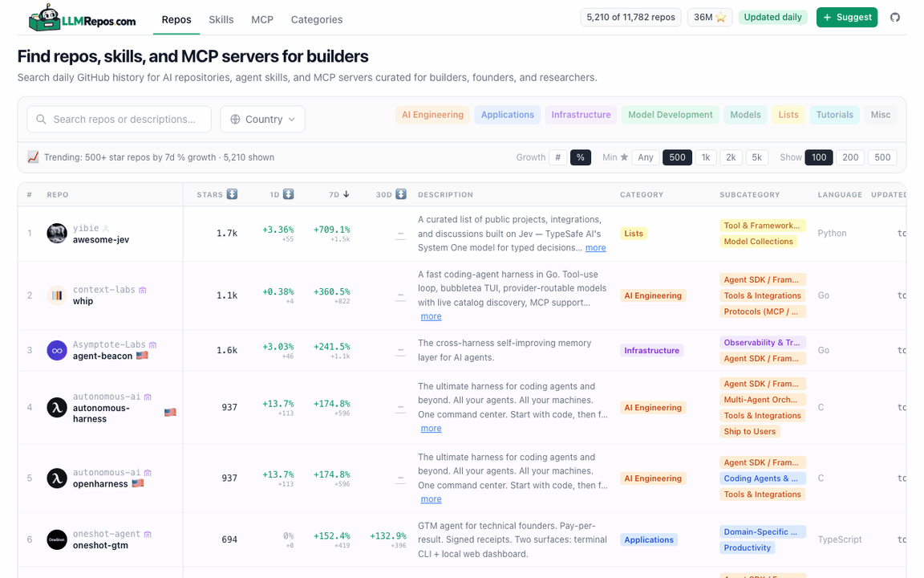This screenshot has height=578, width=924.
Task: Filter by Models category chip
Action: [x=745, y=115]
